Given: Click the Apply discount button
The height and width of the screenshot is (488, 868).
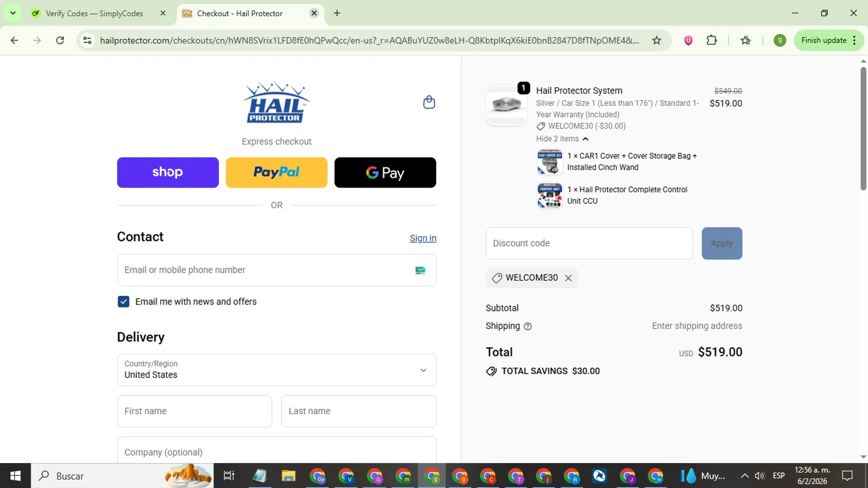Looking at the screenshot, I should pos(722,243).
